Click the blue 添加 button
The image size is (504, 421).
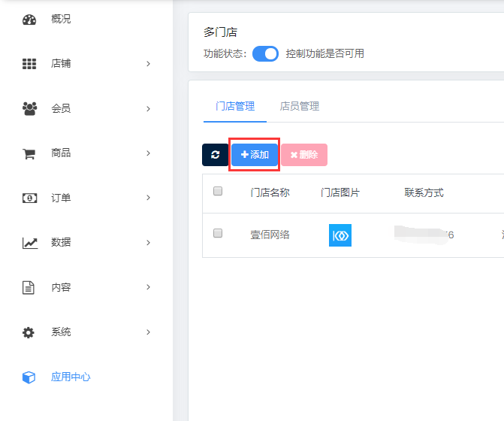pos(255,155)
